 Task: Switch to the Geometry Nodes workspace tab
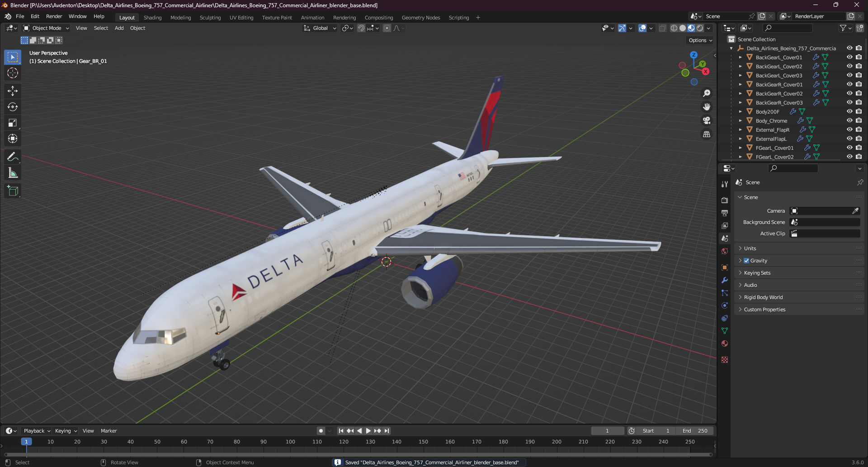pyautogui.click(x=420, y=18)
